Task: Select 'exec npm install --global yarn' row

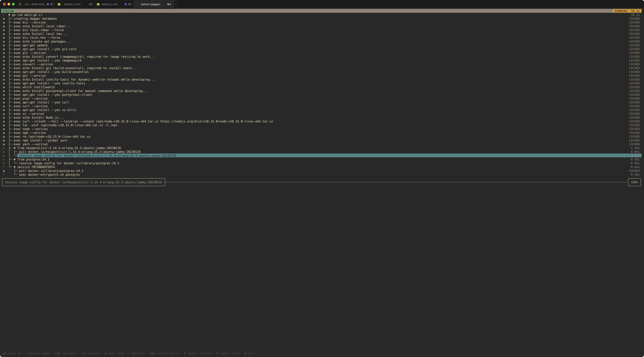Action: point(321,141)
